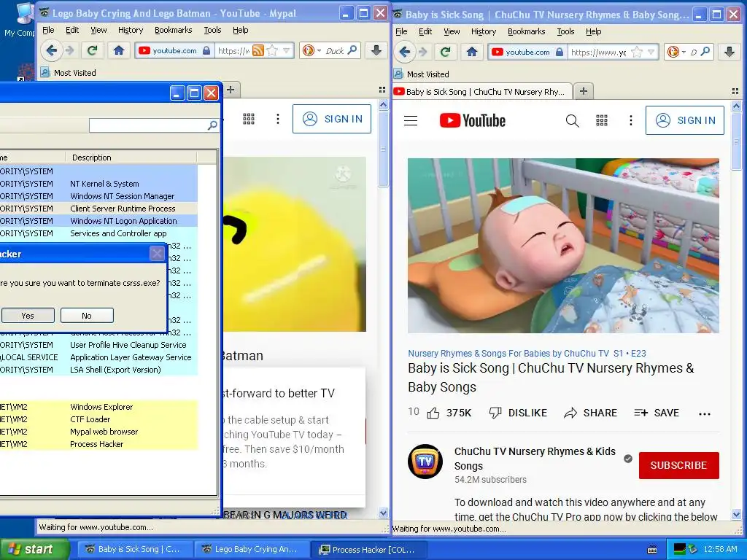Open Tools menu in right Mypal window

tap(565, 31)
